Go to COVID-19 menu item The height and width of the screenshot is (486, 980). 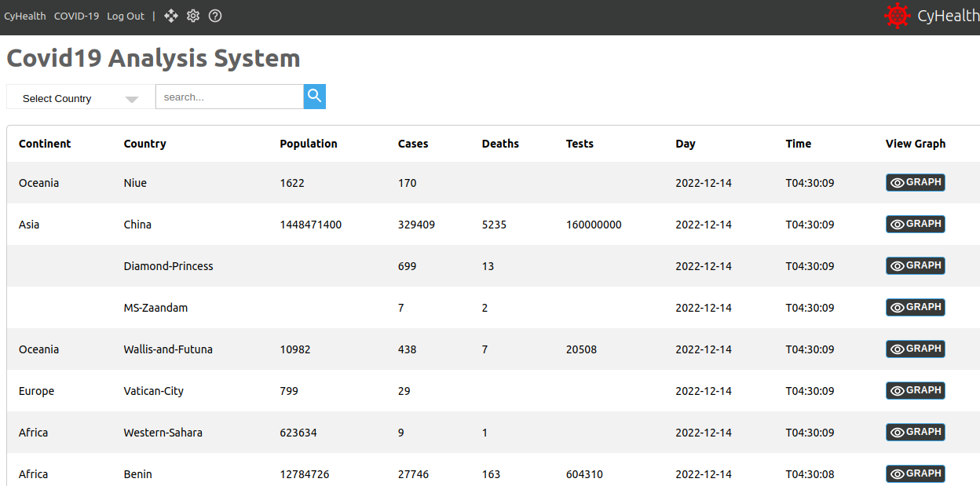(76, 16)
